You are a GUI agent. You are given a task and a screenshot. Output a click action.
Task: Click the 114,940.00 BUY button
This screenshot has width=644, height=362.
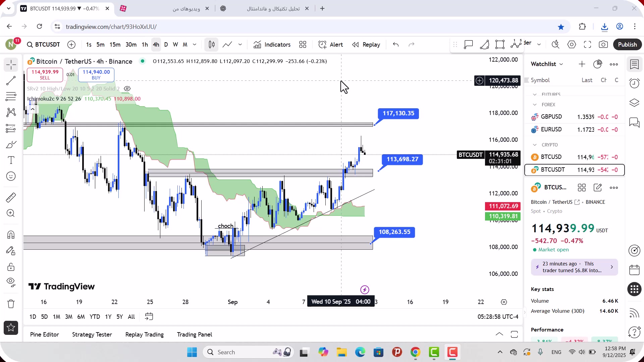tap(96, 75)
